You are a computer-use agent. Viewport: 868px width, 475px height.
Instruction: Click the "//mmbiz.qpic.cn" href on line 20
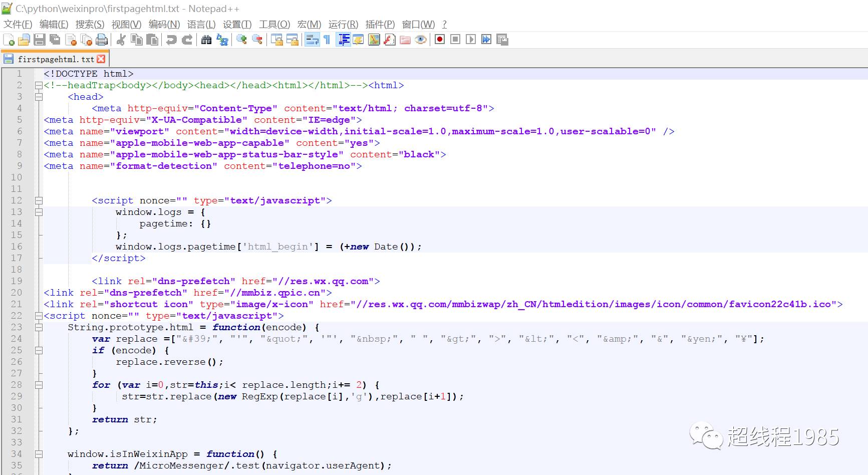pos(275,293)
